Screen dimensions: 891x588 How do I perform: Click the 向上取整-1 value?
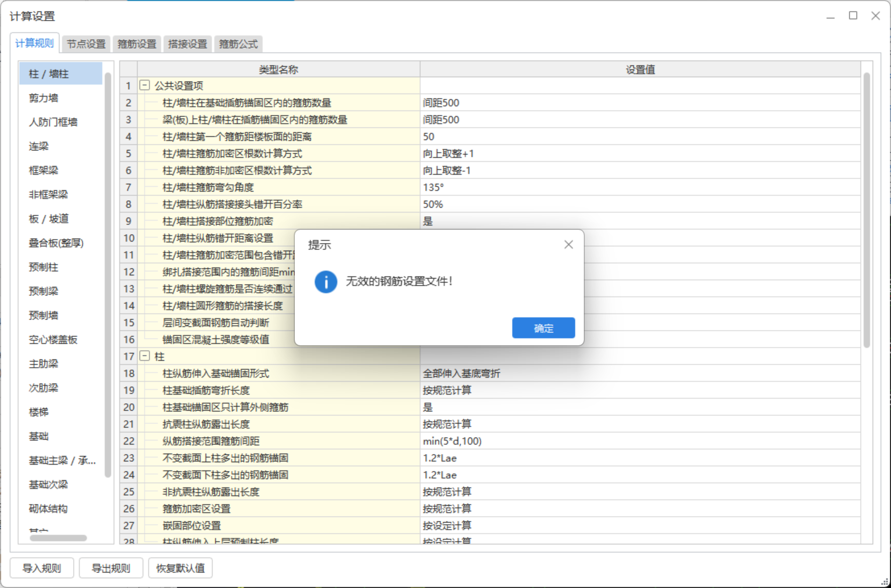[640, 170]
